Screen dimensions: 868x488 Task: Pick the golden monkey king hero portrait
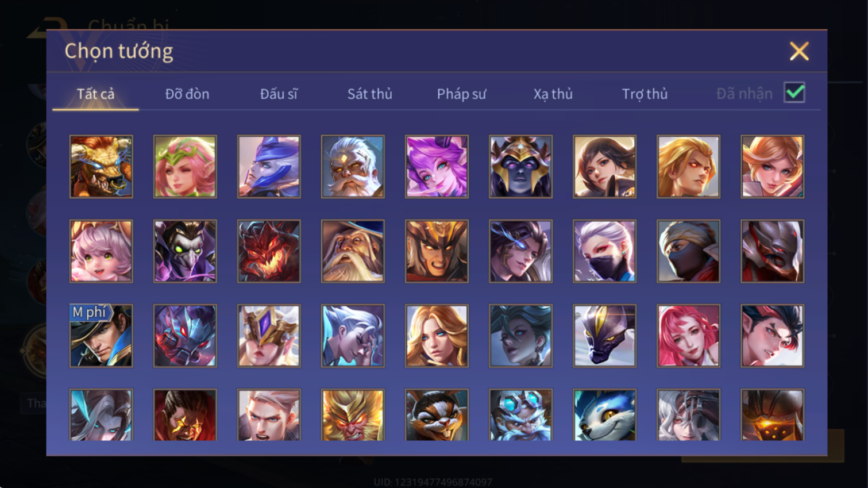[x=353, y=415]
